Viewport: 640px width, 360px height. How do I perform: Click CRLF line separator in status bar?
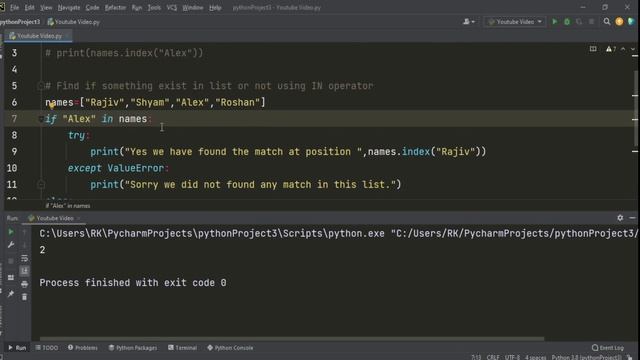(493, 357)
